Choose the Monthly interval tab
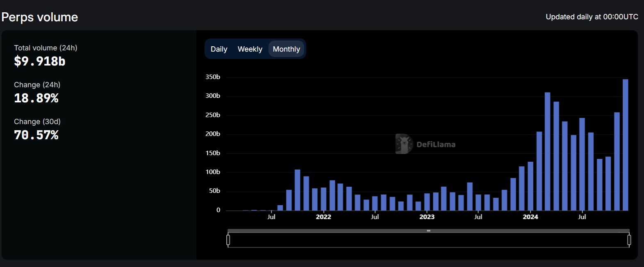This screenshot has width=644, height=267. [x=286, y=49]
